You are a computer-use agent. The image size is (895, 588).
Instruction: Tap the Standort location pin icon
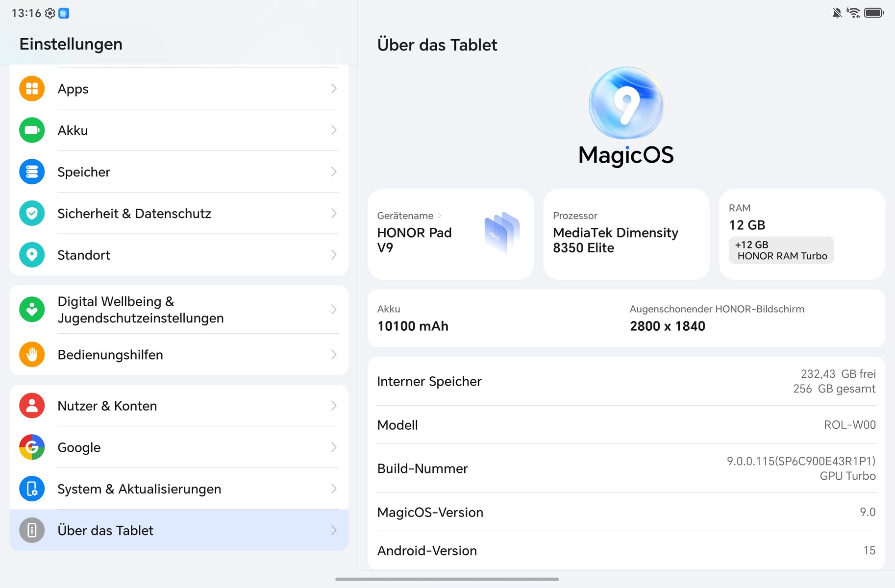click(x=32, y=255)
